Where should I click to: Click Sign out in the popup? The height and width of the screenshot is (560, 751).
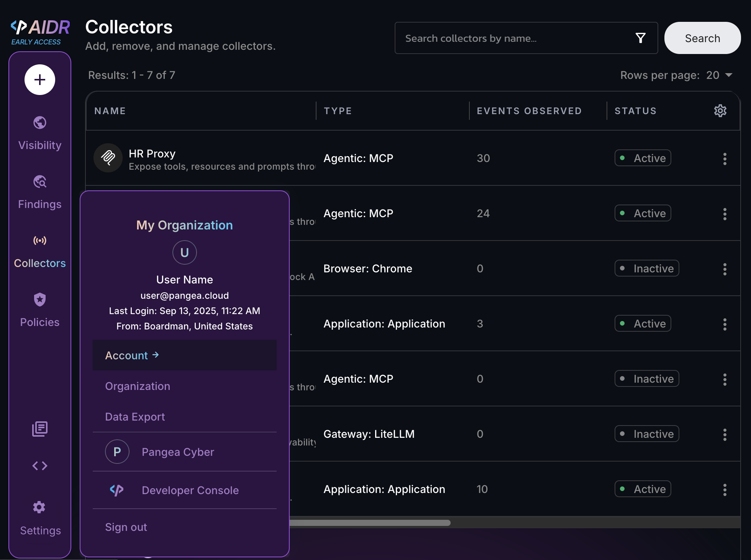126,527
